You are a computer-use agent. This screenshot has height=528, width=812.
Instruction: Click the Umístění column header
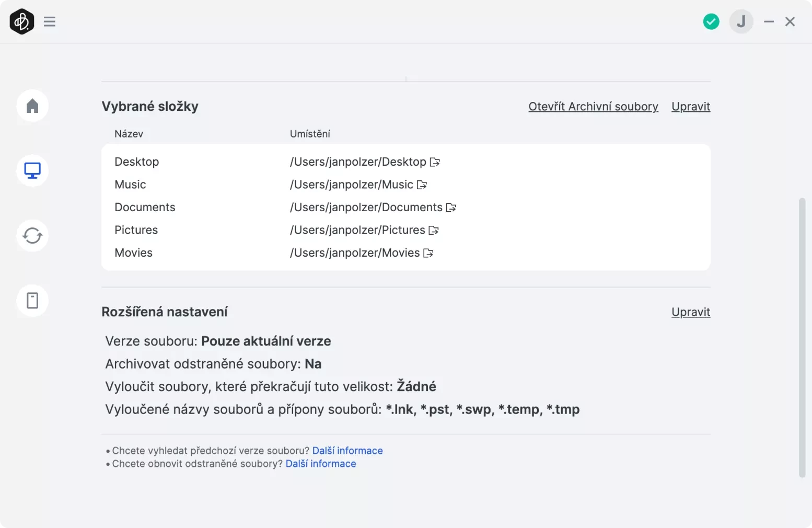(310, 134)
